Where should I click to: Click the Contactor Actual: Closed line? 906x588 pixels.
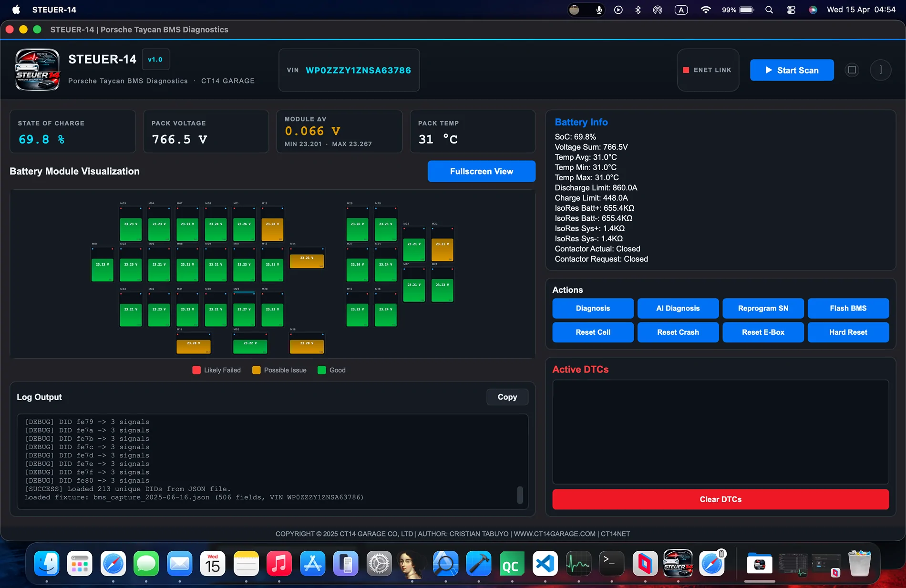[x=597, y=249]
